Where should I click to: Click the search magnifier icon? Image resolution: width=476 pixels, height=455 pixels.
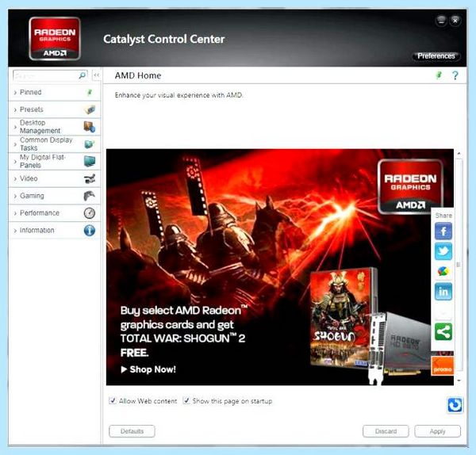pos(82,75)
